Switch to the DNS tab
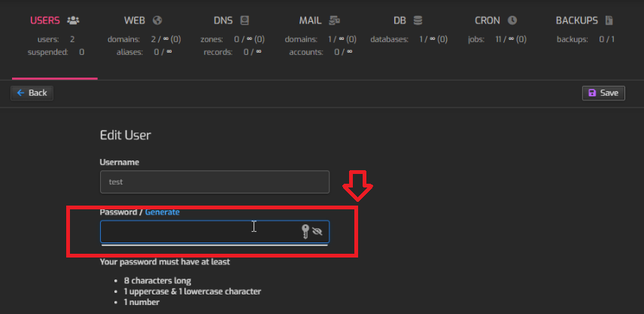The width and height of the screenshot is (644, 314). [x=223, y=20]
